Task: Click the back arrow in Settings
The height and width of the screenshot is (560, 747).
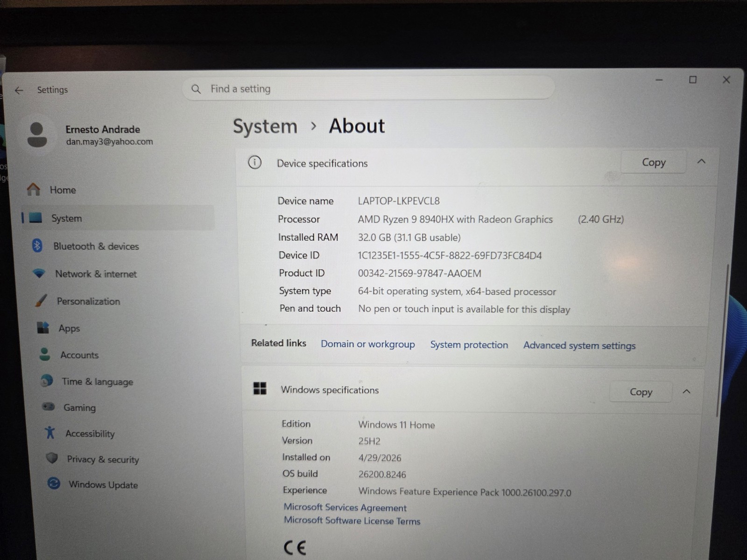Action: click(x=19, y=91)
